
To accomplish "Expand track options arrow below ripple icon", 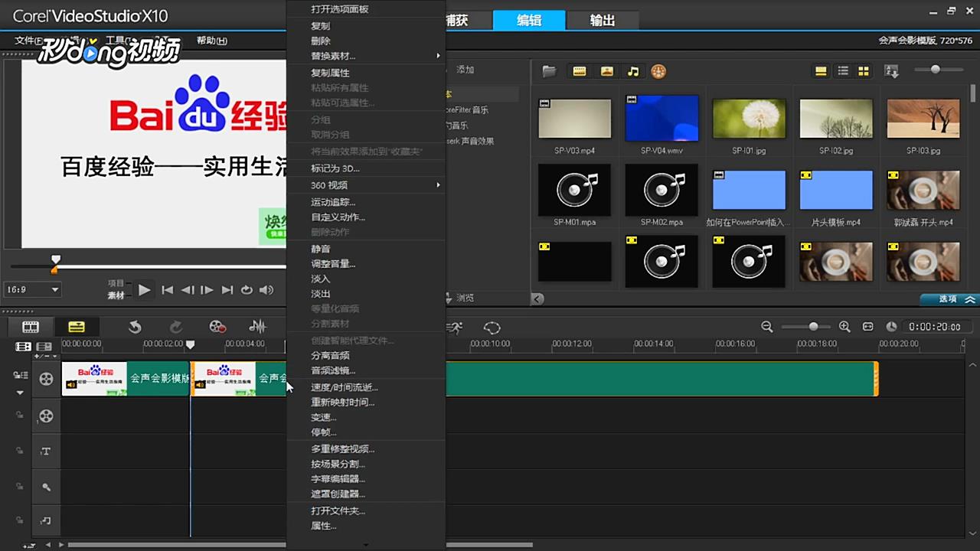I will point(20,393).
